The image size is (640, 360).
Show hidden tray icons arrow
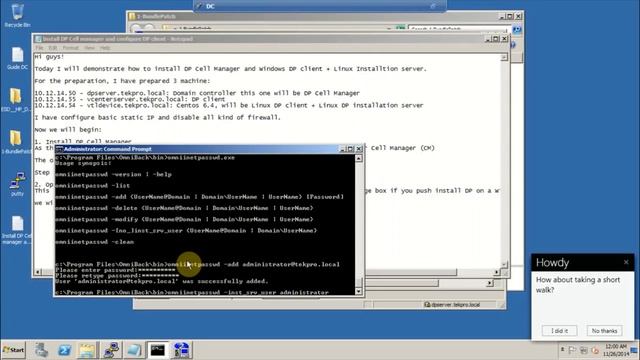562,350
